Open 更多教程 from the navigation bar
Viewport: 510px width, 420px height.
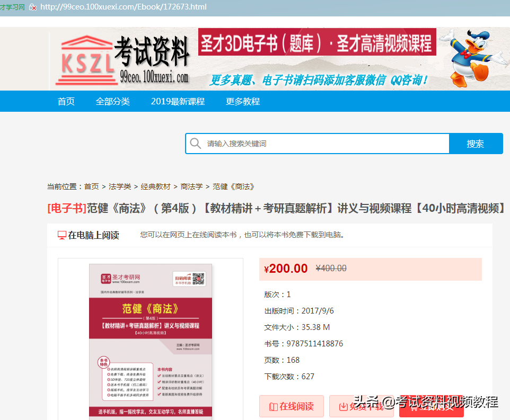tap(242, 101)
